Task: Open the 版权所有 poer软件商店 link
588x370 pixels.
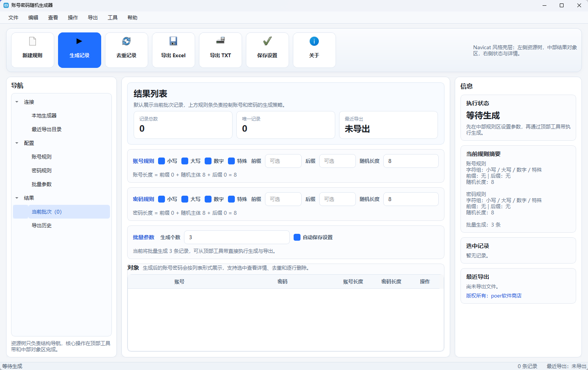Action: click(494, 296)
